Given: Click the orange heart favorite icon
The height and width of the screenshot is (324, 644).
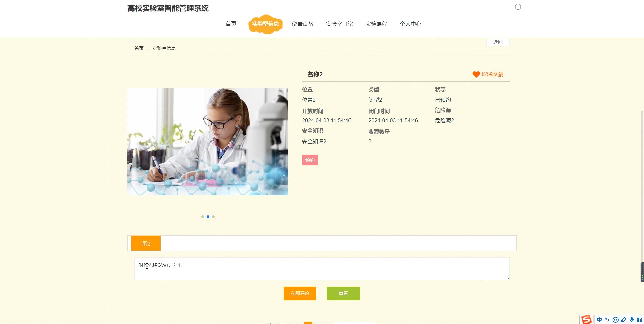Looking at the screenshot, I should (x=476, y=74).
